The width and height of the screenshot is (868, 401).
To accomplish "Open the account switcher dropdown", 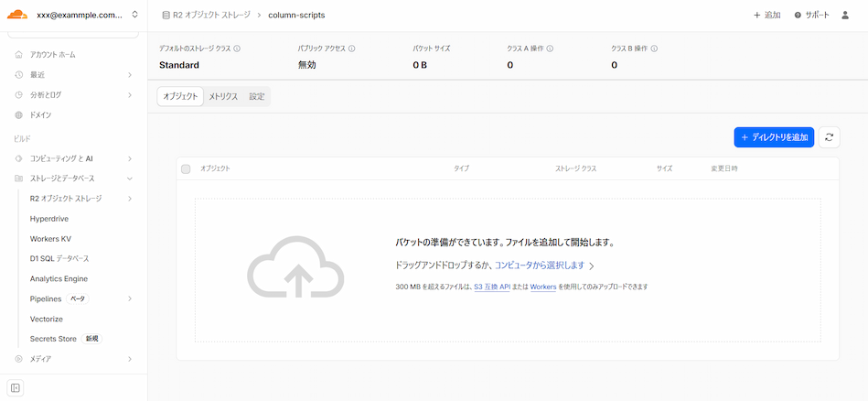I will [x=134, y=15].
